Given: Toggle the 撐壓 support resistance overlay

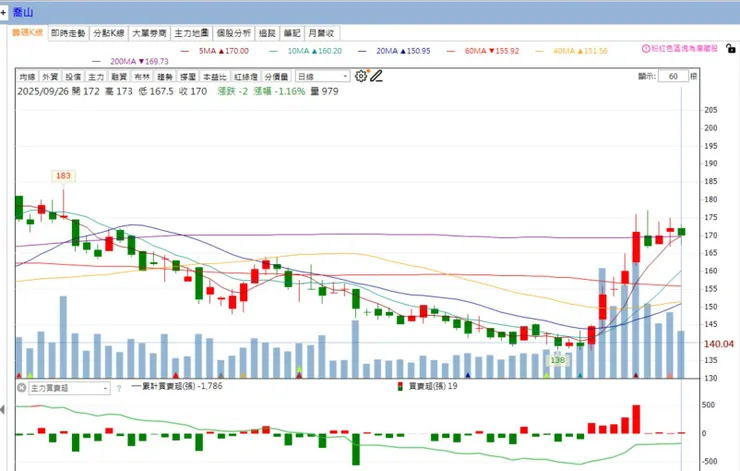Looking at the screenshot, I should [188, 76].
